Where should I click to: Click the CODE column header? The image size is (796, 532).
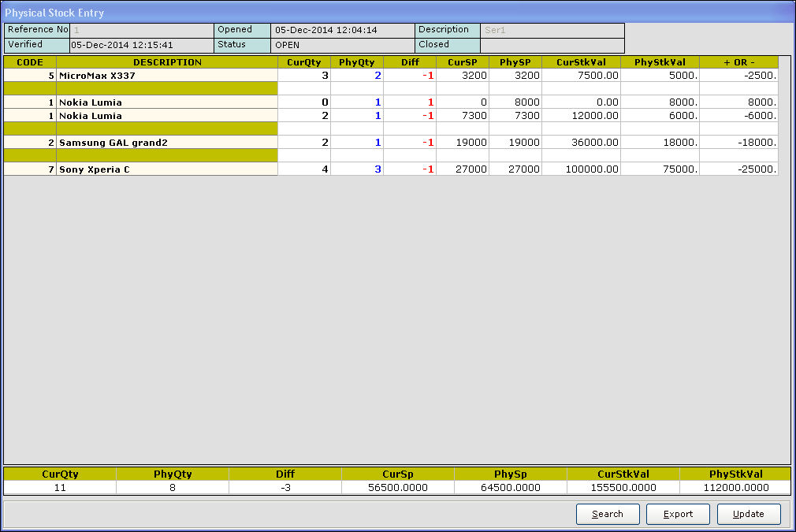click(x=30, y=62)
